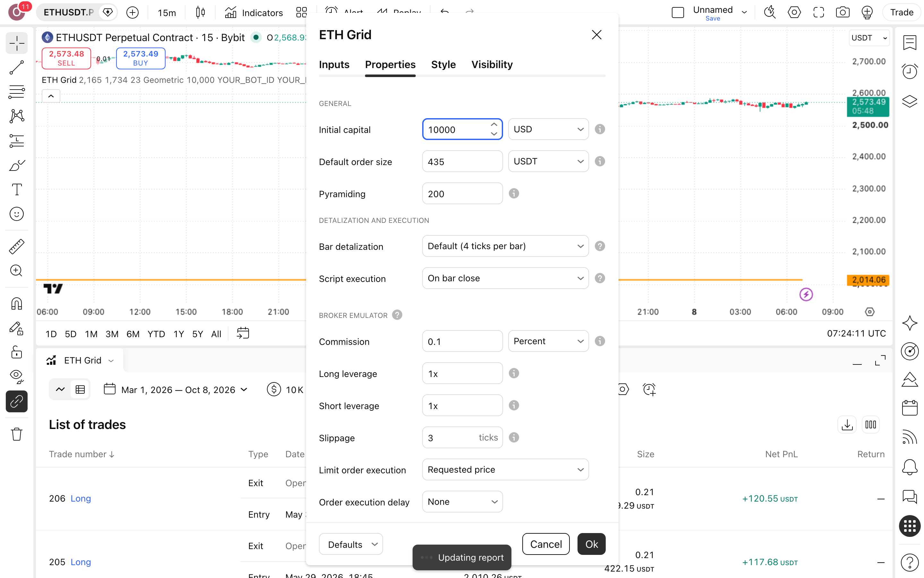Open the default order size USDT dropdown
Viewport: 924px width, 578px height.
click(x=548, y=161)
